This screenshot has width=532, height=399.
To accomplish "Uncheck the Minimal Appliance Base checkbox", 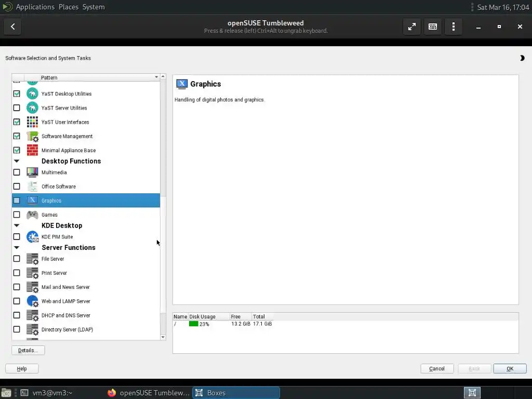I will point(17,150).
